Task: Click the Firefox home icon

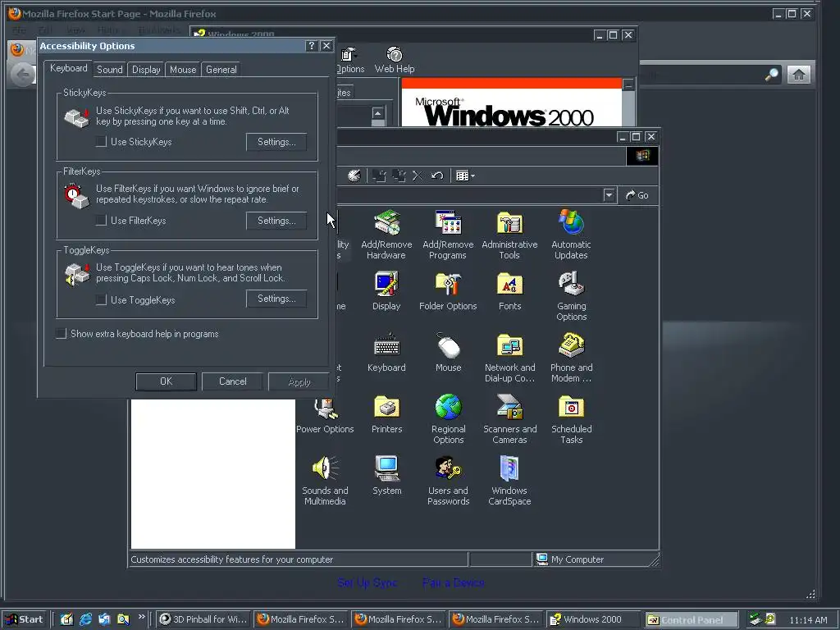Action: coord(798,75)
